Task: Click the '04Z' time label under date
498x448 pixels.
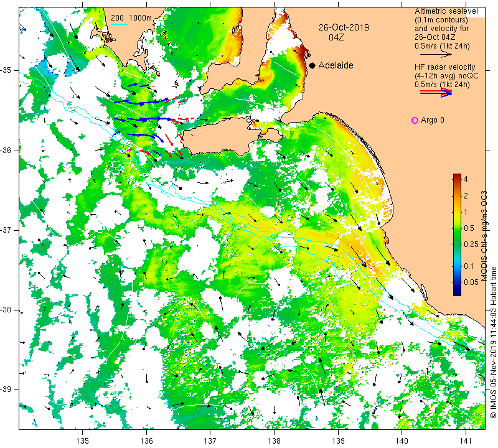Action: pyautogui.click(x=336, y=37)
